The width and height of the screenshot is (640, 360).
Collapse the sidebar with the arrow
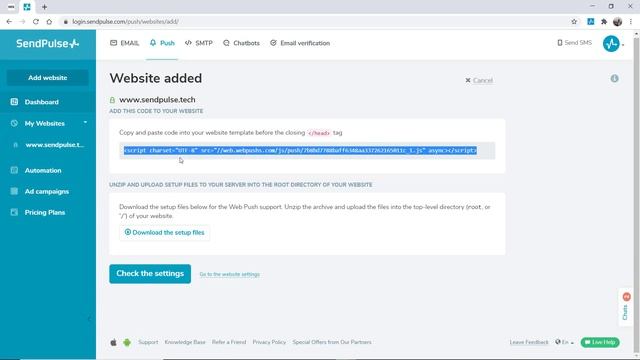click(x=89, y=318)
